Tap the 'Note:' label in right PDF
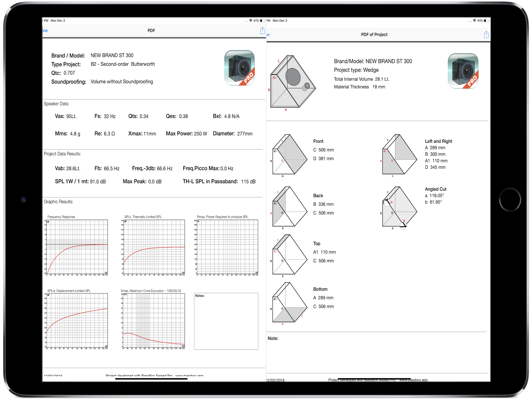532x399 pixels. tap(273, 338)
